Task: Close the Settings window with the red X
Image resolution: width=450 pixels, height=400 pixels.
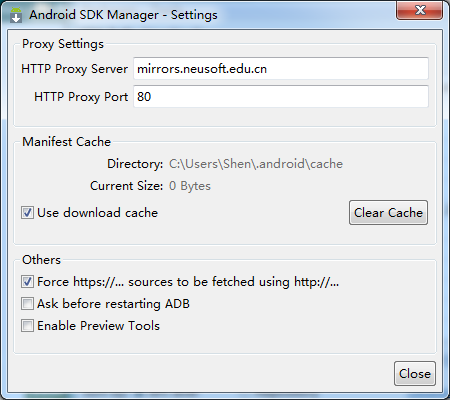Action: [x=419, y=10]
